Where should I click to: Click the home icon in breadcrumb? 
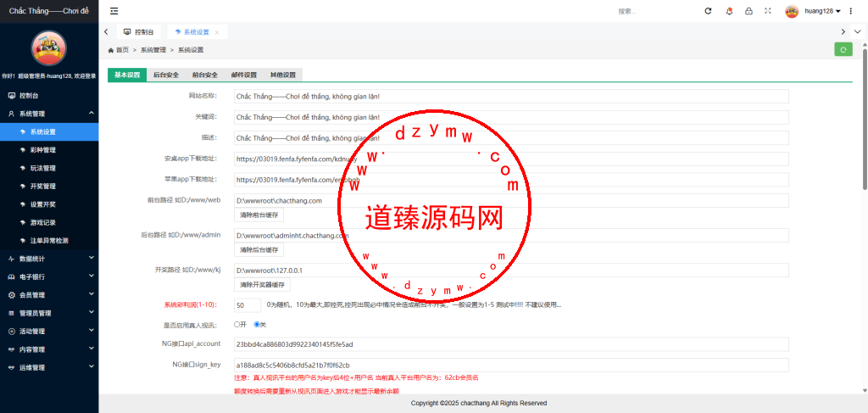[111, 50]
